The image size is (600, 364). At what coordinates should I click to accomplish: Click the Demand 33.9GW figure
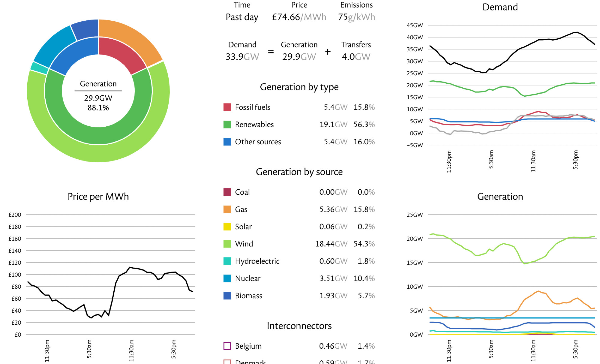coord(242,57)
